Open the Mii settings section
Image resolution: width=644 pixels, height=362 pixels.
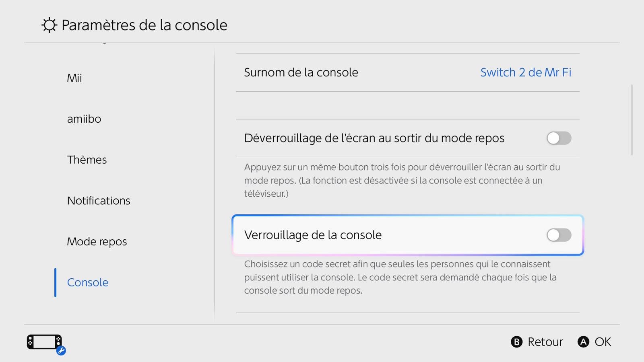(x=74, y=78)
